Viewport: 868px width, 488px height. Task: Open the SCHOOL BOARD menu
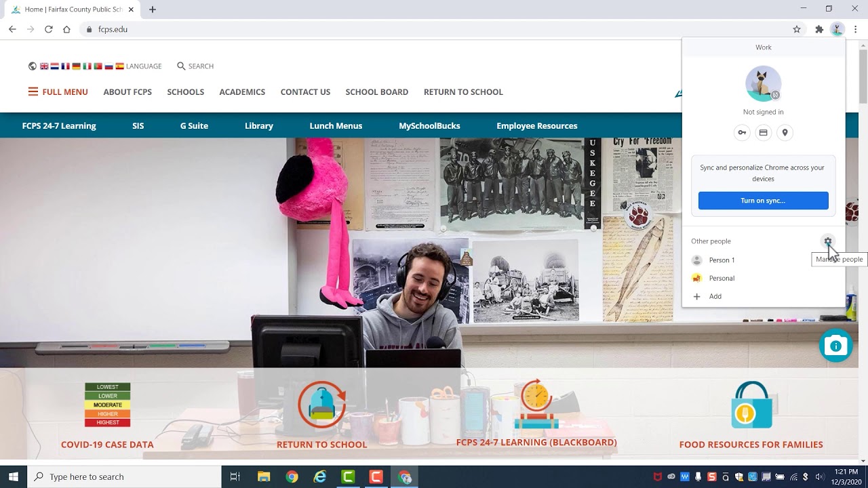point(376,92)
